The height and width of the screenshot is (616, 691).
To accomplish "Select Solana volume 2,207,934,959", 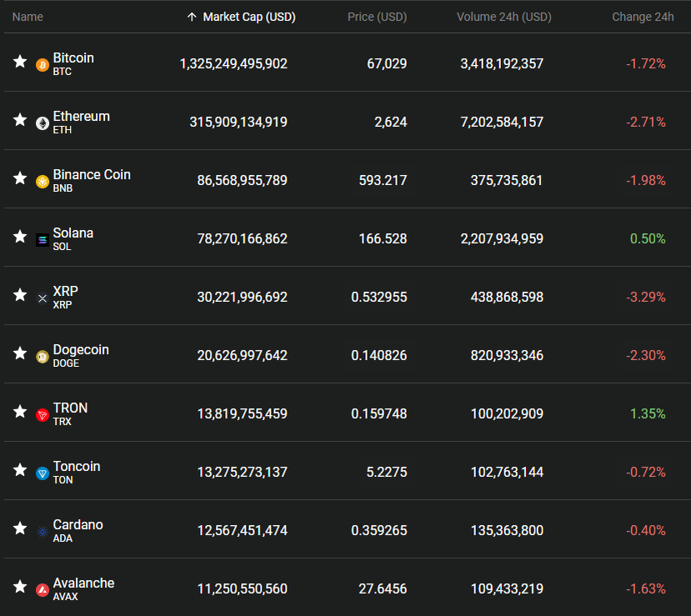I will [502, 239].
